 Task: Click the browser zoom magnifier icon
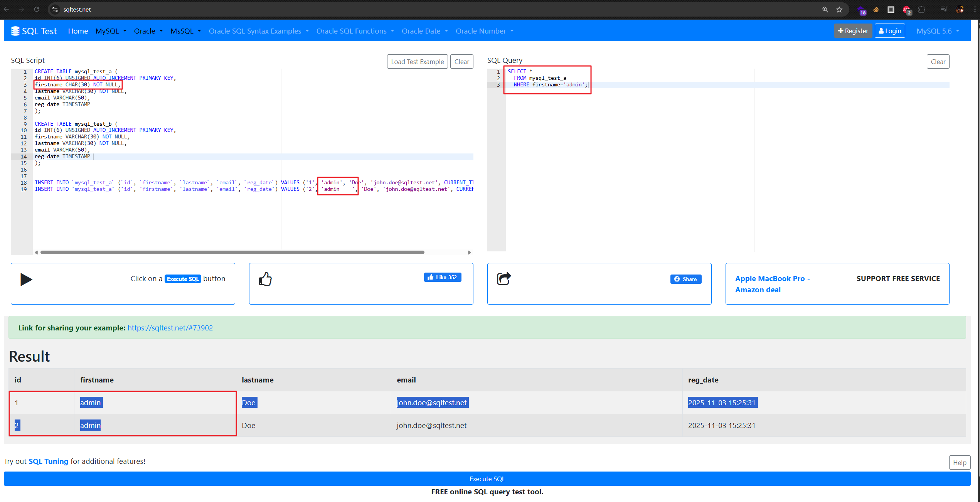click(x=825, y=10)
